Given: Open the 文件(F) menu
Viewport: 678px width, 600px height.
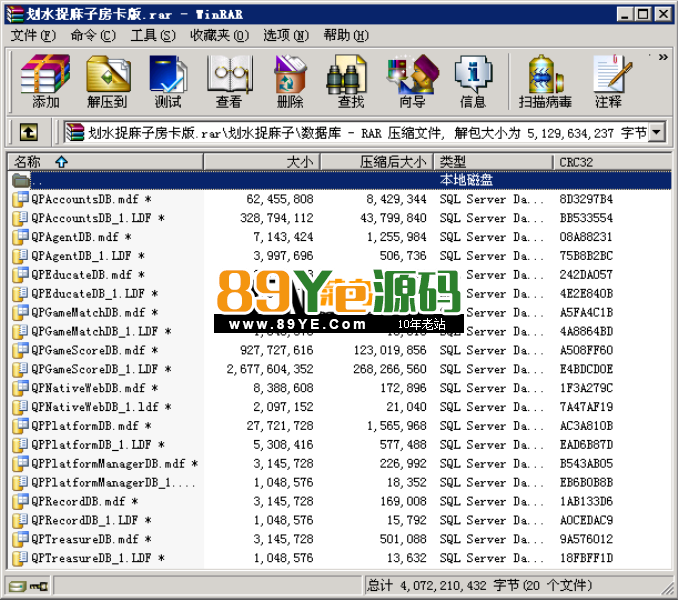Looking at the screenshot, I should [33, 35].
